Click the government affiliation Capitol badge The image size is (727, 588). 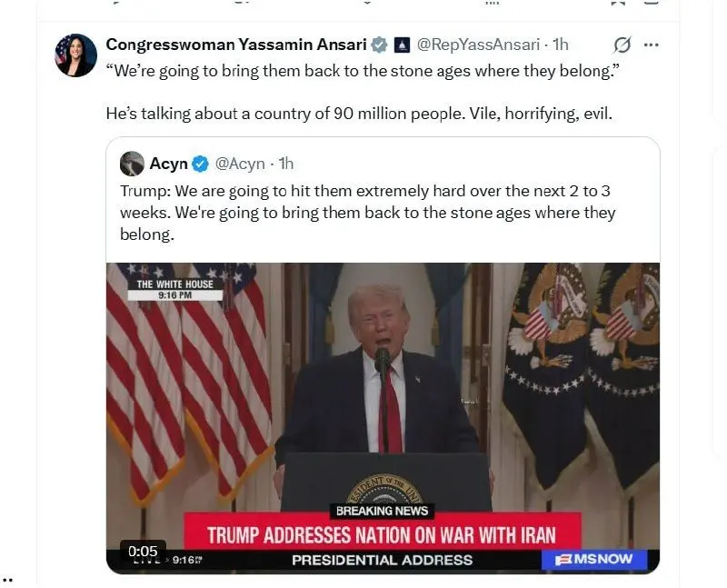pos(402,45)
